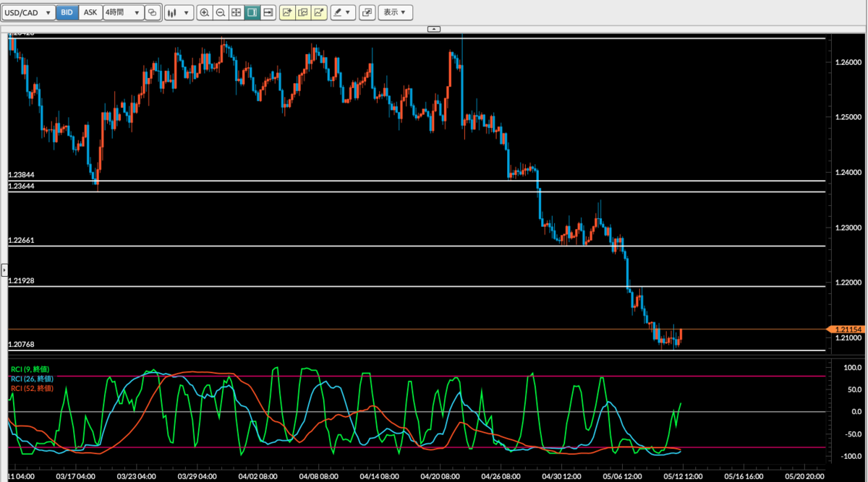
Task: Open the 表示 menu
Action: pyautogui.click(x=396, y=12)
